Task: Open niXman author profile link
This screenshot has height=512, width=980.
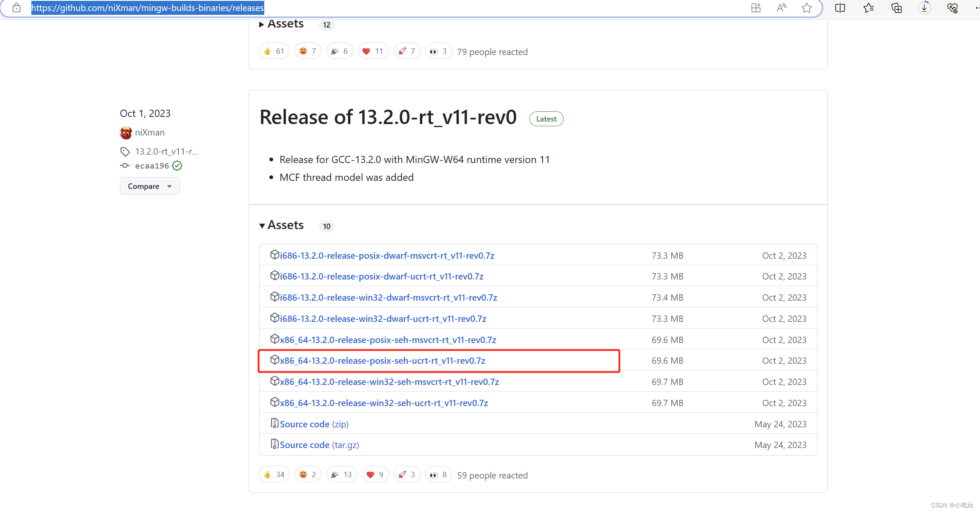Action: tap(150, 133)
